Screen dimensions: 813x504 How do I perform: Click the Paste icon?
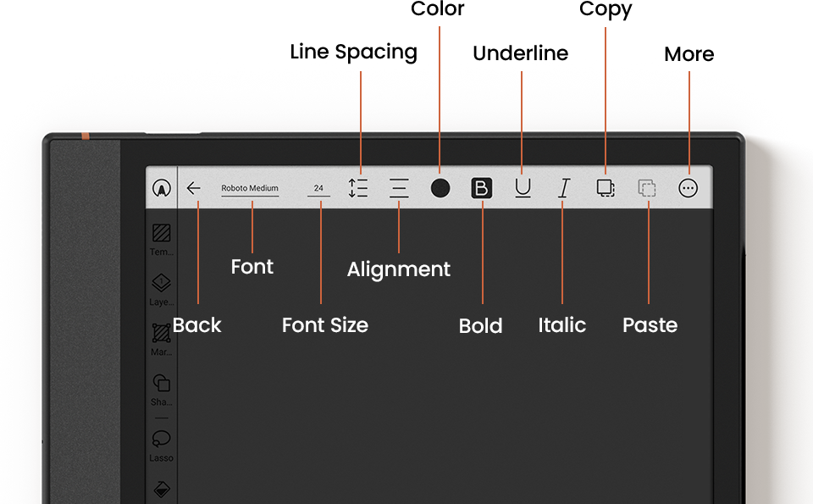click(647, 188)
